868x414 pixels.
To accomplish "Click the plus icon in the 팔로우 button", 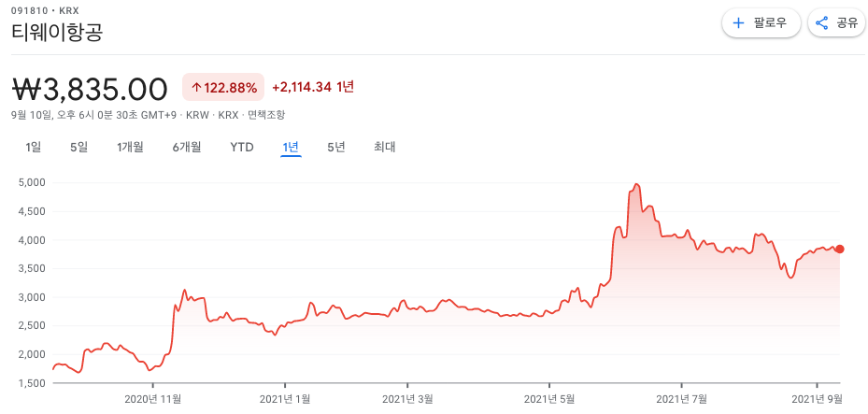I will tap(738, 23).
